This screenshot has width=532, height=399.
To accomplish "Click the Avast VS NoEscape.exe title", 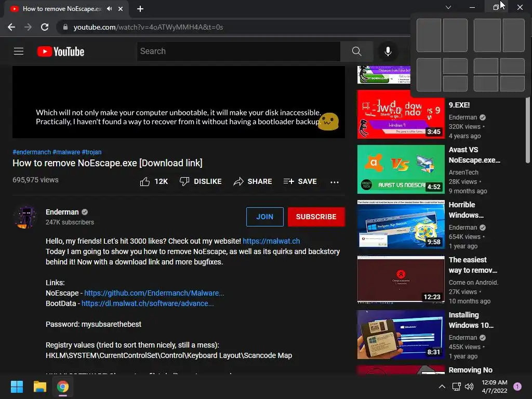I will coord(474,155).
